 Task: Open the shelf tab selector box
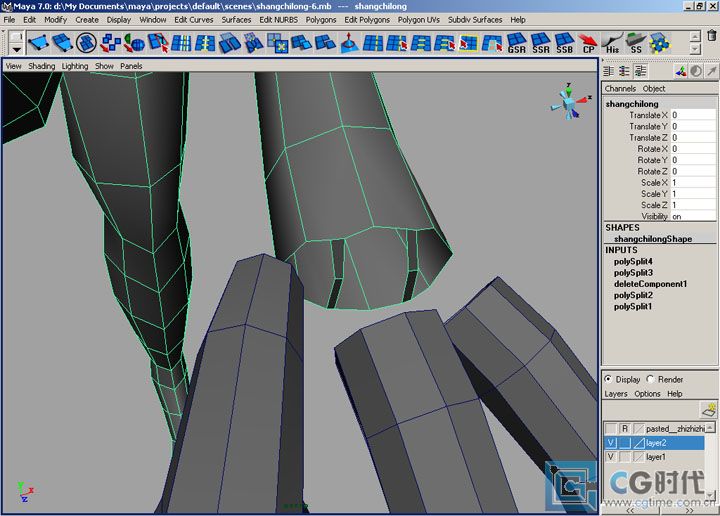(16, 37)
